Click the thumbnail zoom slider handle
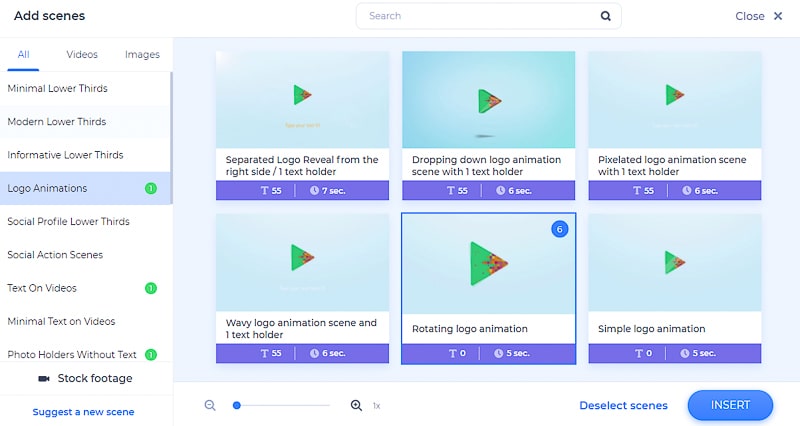This screenshot has height=426, width=800. point(236,405)
